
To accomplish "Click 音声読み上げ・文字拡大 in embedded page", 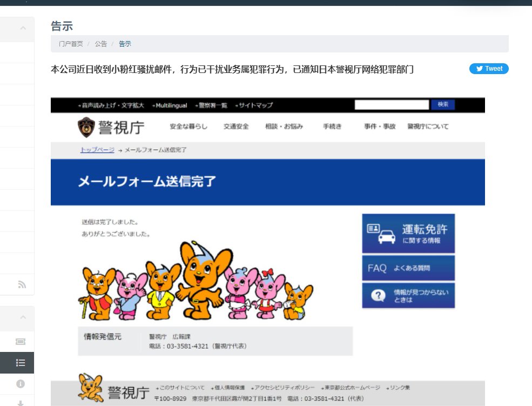I will coord(111,105).
